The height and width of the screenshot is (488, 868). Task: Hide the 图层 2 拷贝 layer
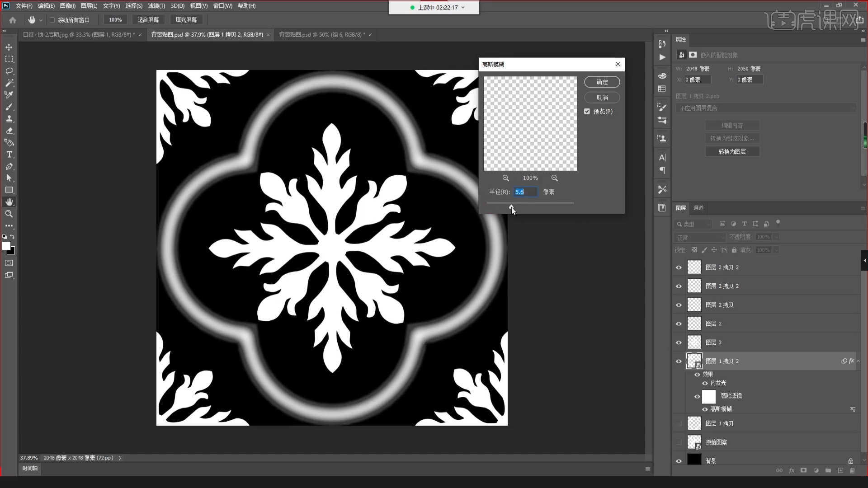point(679,305)
